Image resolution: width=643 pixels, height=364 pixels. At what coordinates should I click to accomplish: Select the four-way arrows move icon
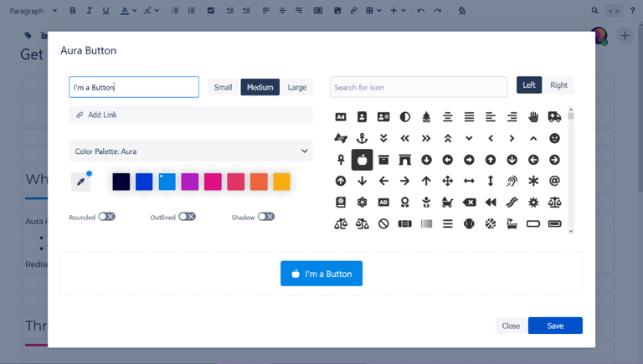coord(448,181)
